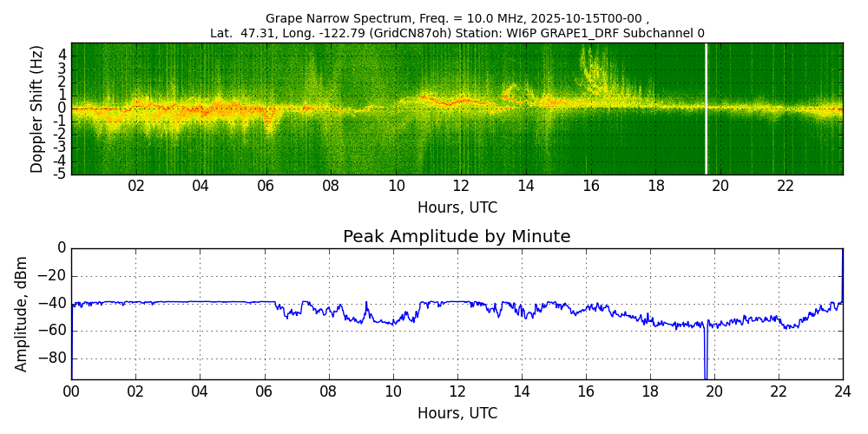
Task: Click the station latitude and longitude subtitle
Action: [x=457, y=33]
